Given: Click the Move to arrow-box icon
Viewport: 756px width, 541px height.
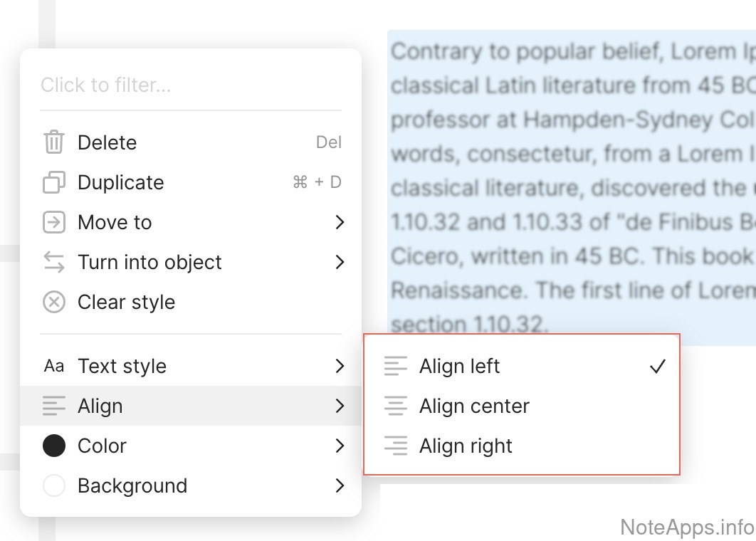Looking at the screenshot, I should pos(54,223).
